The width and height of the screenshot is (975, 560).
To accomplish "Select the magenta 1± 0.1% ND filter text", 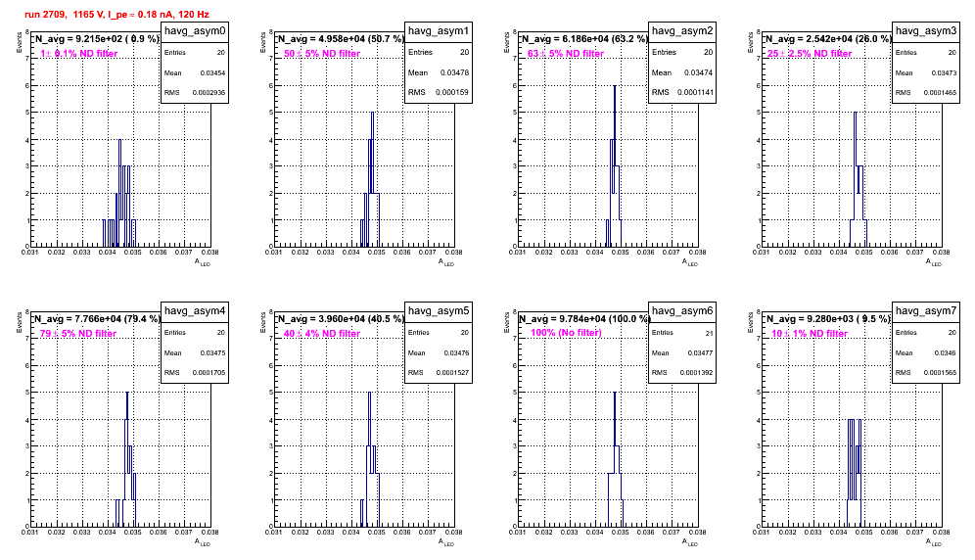I will 78,54.
